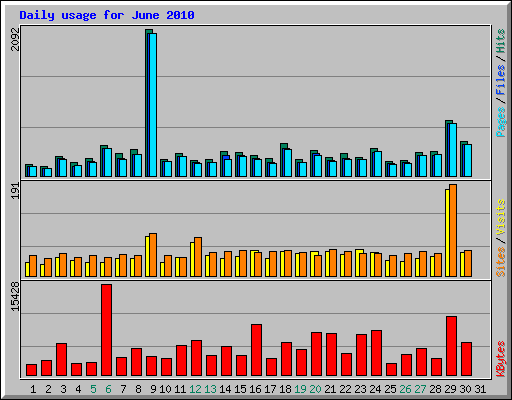Click the 15428 axis value label
The image size is (512, 400).
pos(15,297)
